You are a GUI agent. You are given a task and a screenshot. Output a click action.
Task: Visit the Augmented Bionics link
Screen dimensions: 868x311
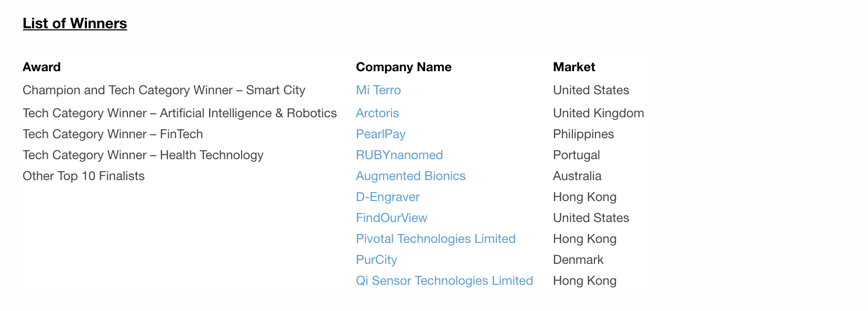pyautogui.click(x=410, y=176)
